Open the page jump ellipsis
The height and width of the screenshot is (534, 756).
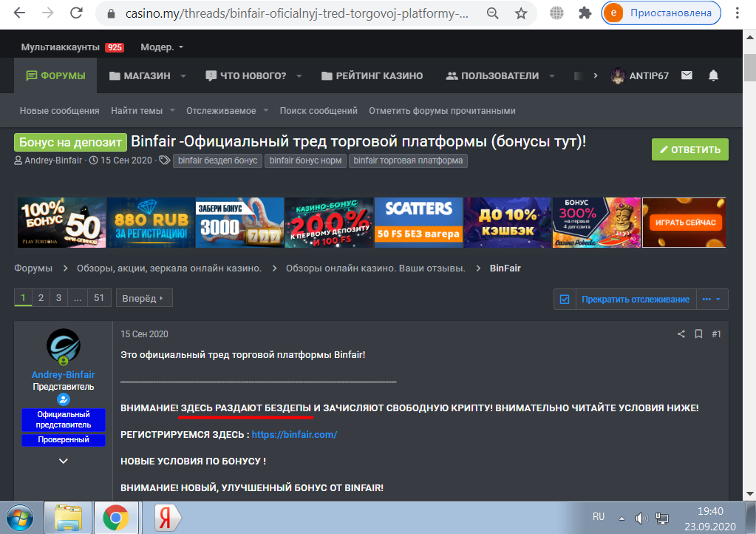pyautogui.click(x=78, y=298)
